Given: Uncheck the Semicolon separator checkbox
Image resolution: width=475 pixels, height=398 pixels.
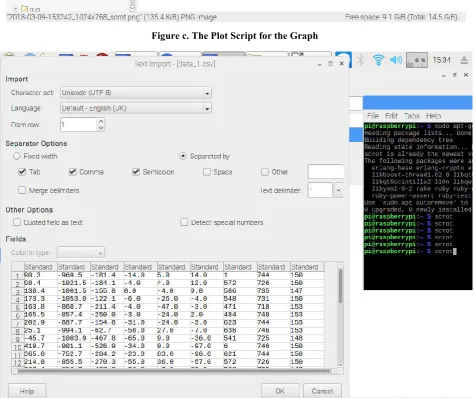Looking at the screenshot, I should point(136,172).
